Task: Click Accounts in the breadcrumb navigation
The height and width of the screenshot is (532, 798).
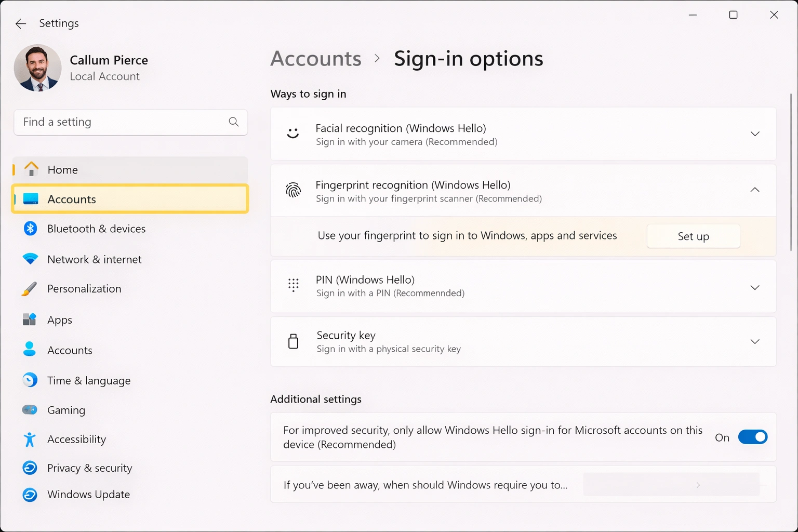Action: point(315,58)
